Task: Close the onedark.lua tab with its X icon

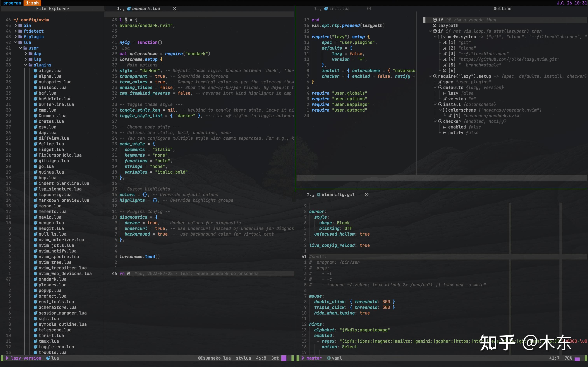Action: tap(174, 9)
